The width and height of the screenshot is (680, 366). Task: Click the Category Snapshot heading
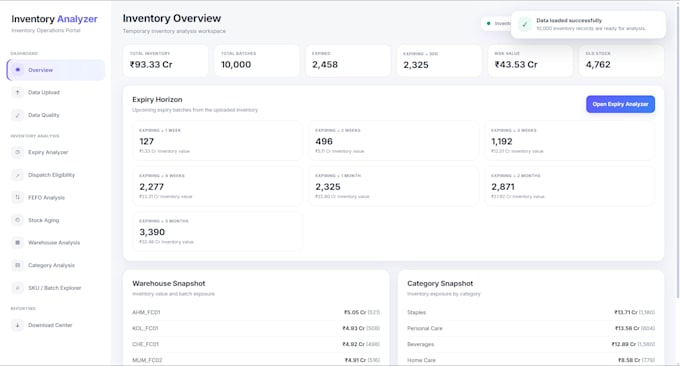[440, 283]
